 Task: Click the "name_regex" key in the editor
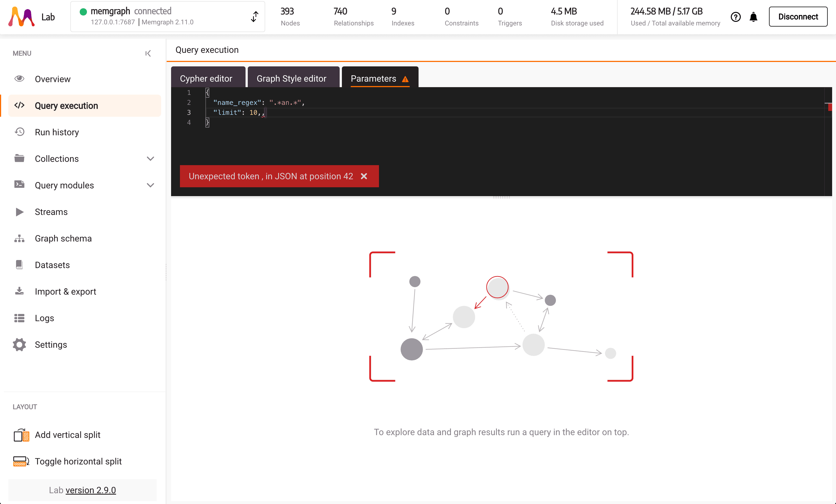[x=237, y=102]
